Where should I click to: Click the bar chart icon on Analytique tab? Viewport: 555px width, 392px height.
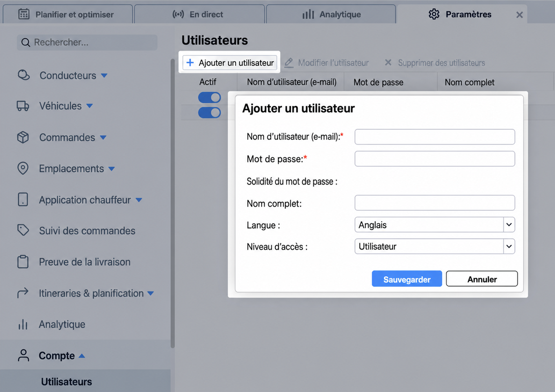coord(308,14)
